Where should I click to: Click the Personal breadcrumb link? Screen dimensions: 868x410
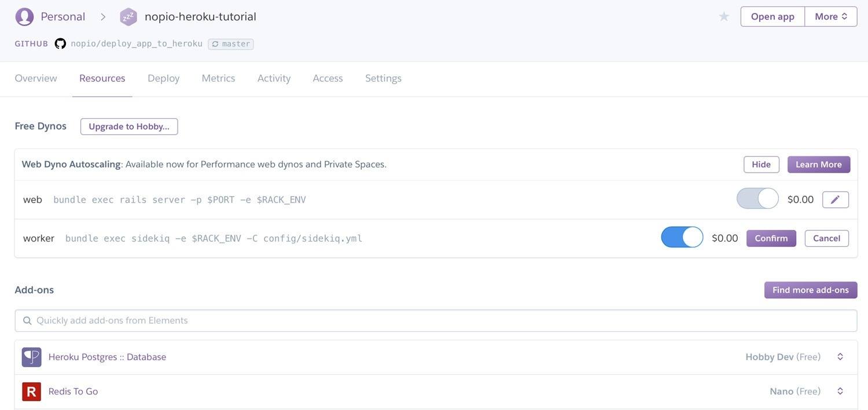63,17
